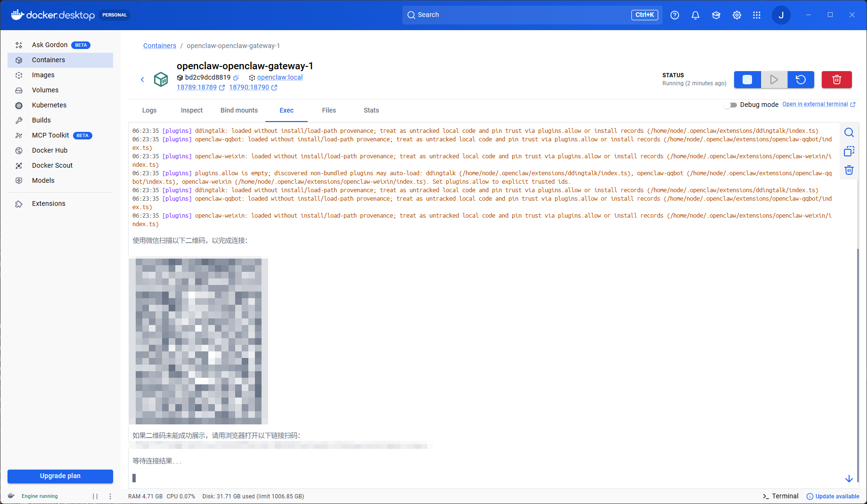The height and width of the screenshot is (504, 867).
Task: Switch to the Logs tab
Action: point(149,110)
